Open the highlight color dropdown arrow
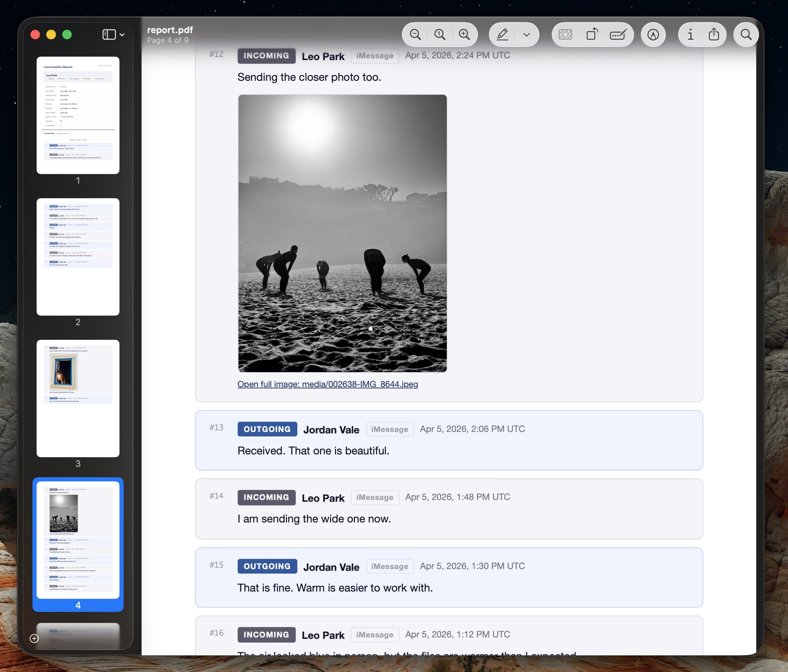Image resolution: width=788 pixels, height=672 pixels. pos(526,35)
